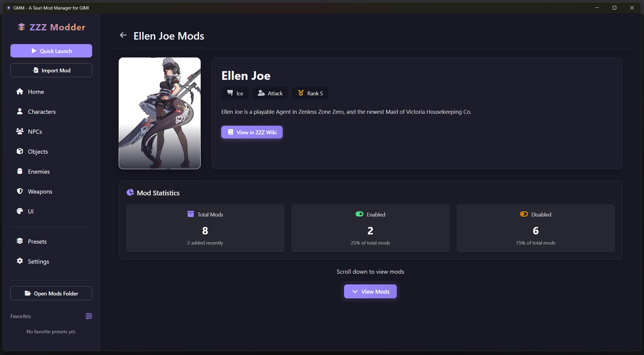Select the Weapons shield icon
This screenshot has height=355, width=644.
pos(20,191)
